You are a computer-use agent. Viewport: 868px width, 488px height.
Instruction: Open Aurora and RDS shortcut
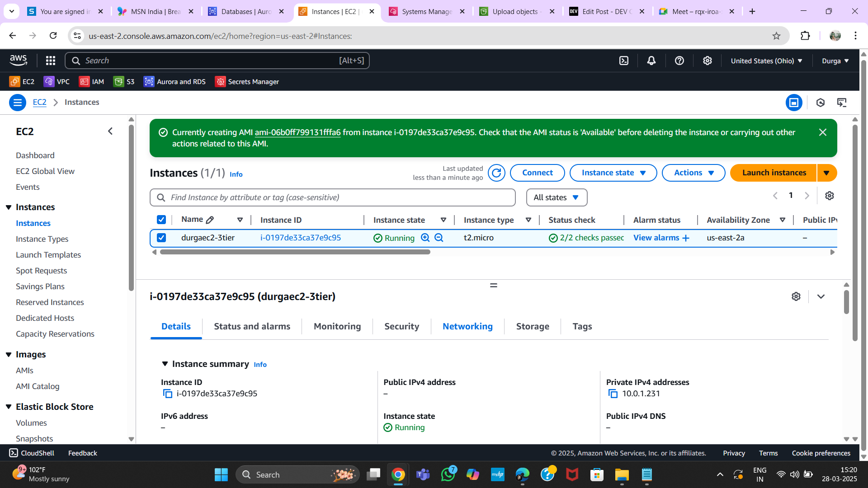point(175,82)
